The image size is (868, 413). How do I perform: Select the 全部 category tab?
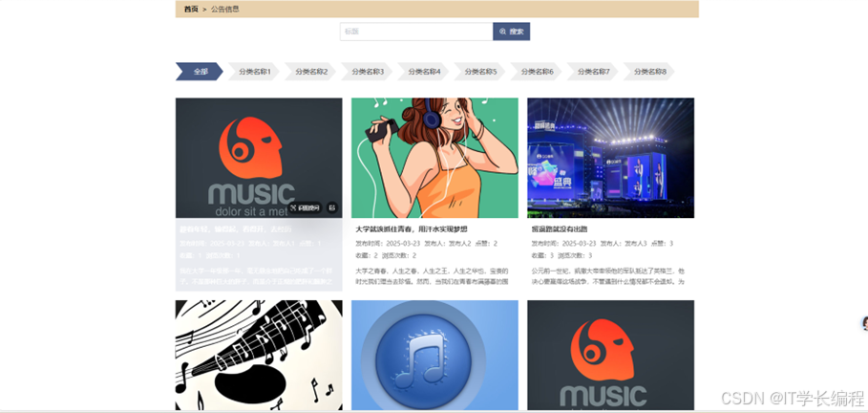point(200,72)
